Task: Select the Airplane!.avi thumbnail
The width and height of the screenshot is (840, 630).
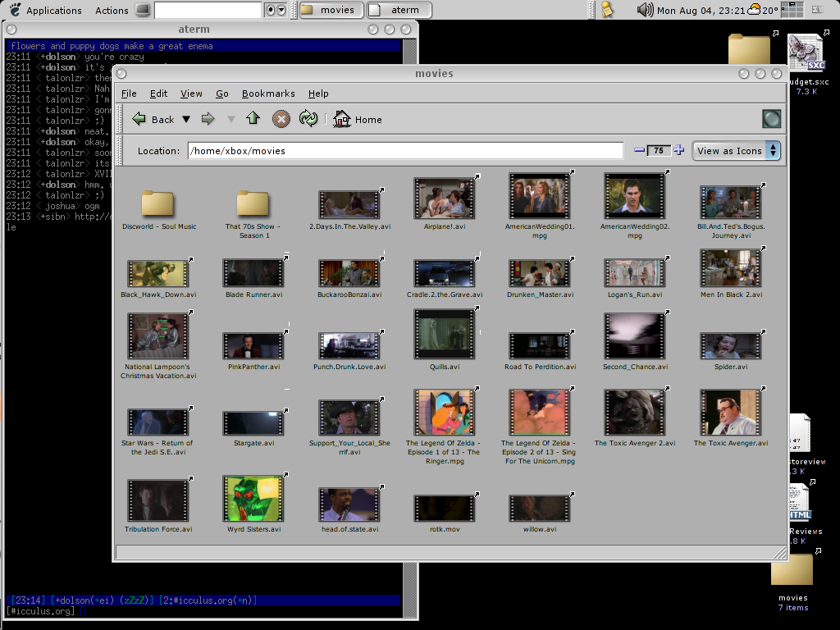Action: click(x=445, y=199)
